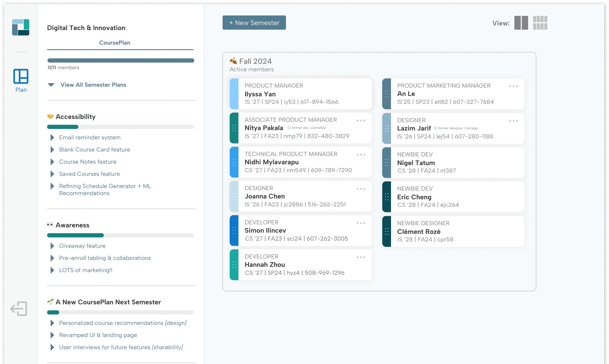Switch to two-column view icon
The height and width of the screenshot is (364, 609).
[x=521, y=23]
